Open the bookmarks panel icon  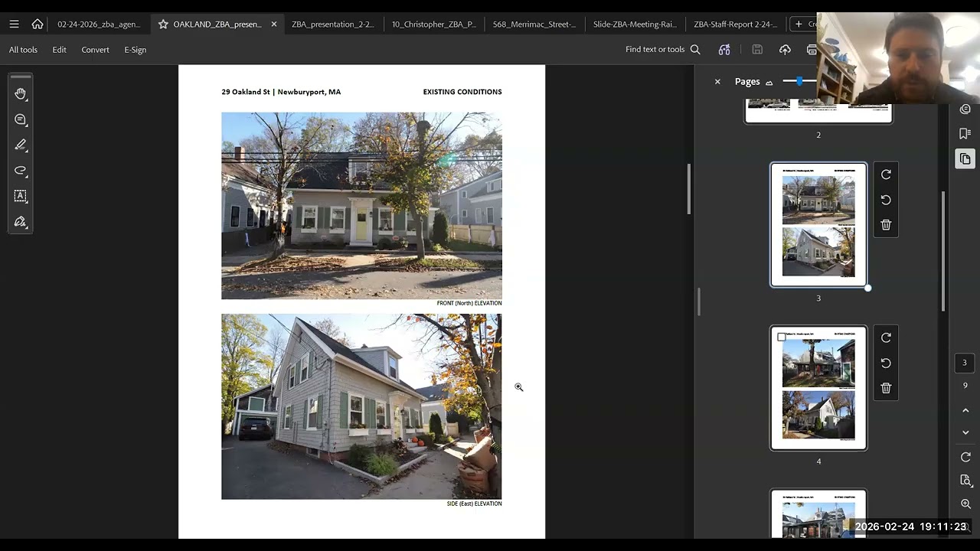point(965,133)
